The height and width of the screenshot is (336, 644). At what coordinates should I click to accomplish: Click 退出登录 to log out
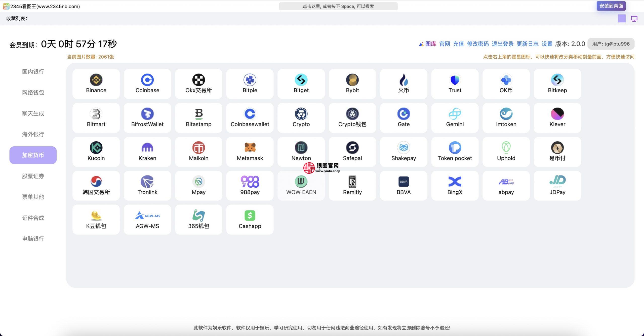pos(503,44)
